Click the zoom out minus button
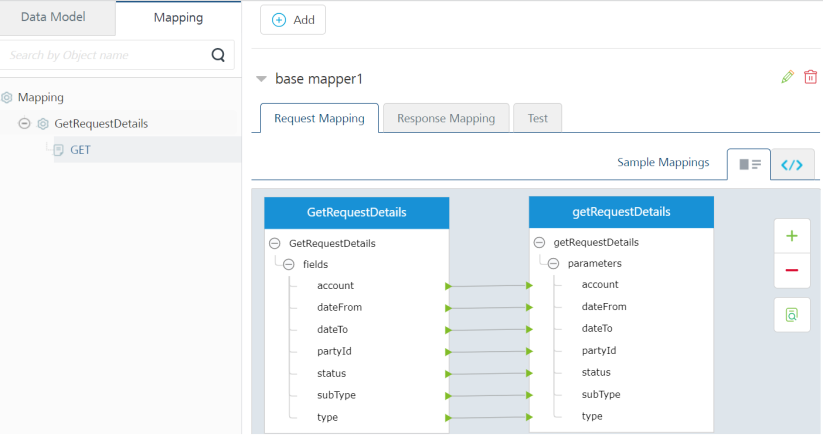The image size is (823, 437). coord(791,271)
